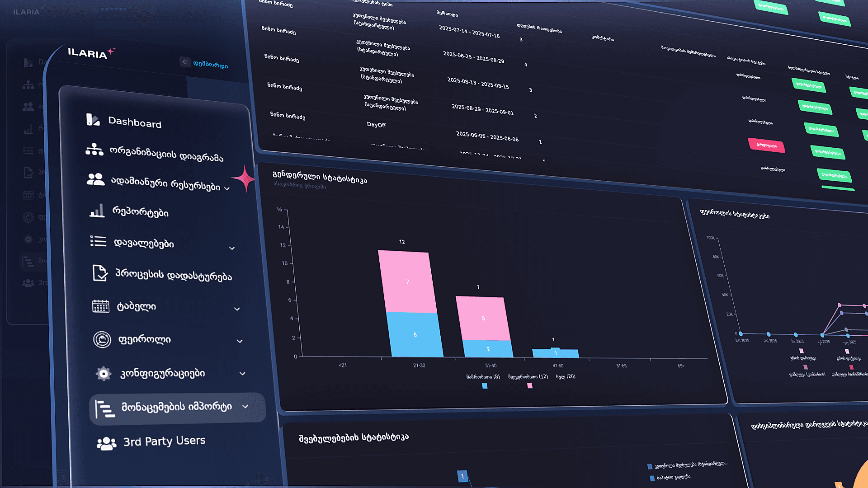The width and height of the screenshot is (868, 488).
Task: Toggle the blue male legend swatch
Action: pyautogui.click(x=485, y=385)
